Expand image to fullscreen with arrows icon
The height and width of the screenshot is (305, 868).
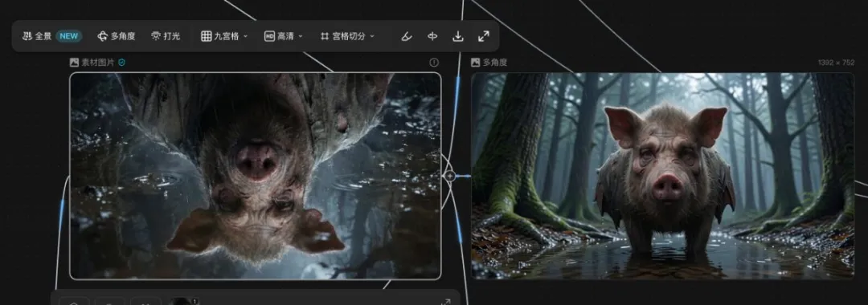click(483, 36)
